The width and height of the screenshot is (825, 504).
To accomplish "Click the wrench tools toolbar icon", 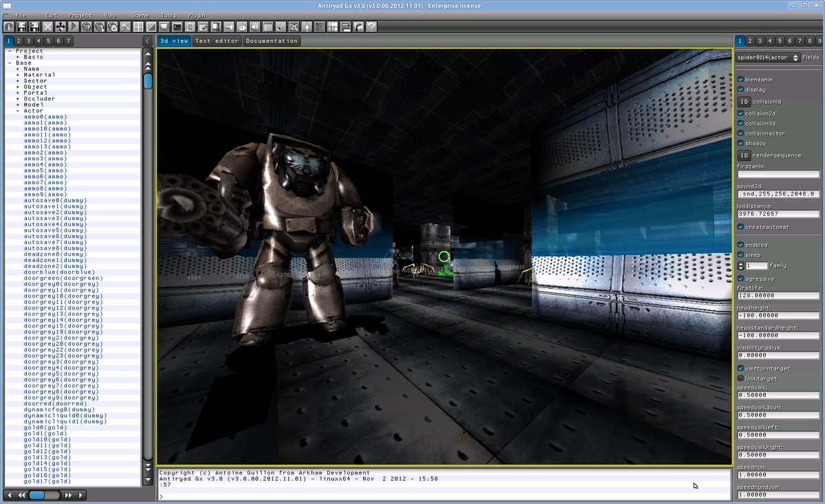I will [124, 27].
